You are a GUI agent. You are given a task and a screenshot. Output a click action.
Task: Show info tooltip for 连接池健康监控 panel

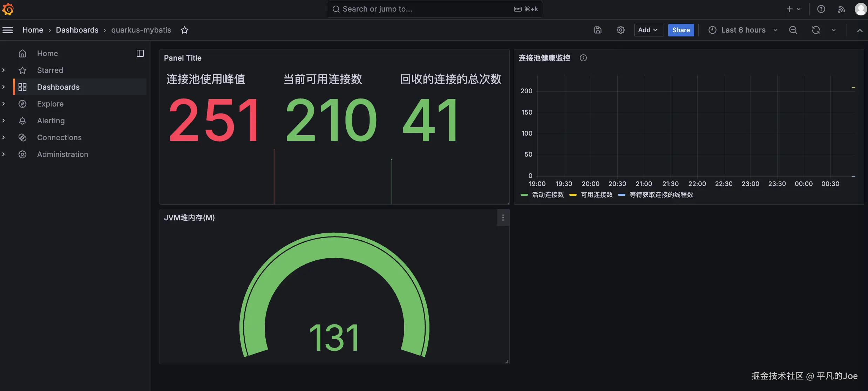click(583, 58)
